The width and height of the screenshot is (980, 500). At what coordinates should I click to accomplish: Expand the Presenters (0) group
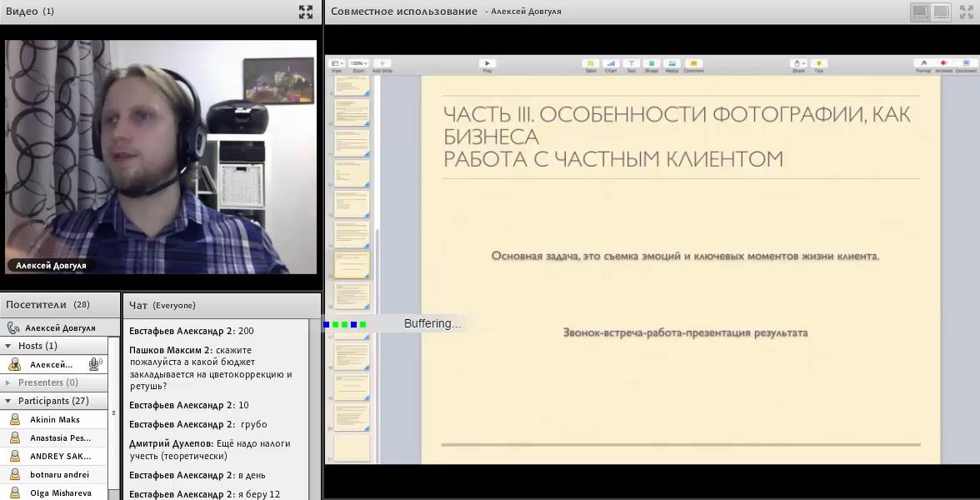pyautogui.click(x=8, y=382)
